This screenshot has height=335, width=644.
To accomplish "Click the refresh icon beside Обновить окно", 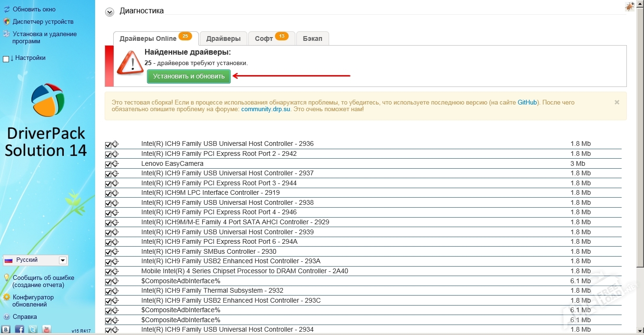I will tap(7, 9).
